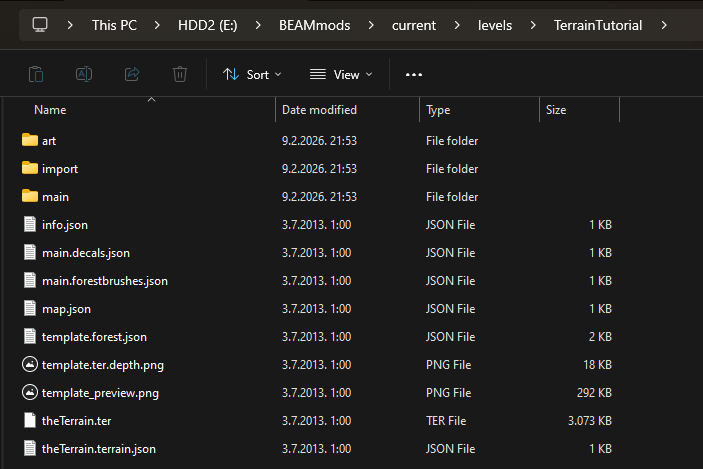This screenshot has height=469, width=703.
Task: Navigate to This PC breadcrumb
Action: (114, 25)
